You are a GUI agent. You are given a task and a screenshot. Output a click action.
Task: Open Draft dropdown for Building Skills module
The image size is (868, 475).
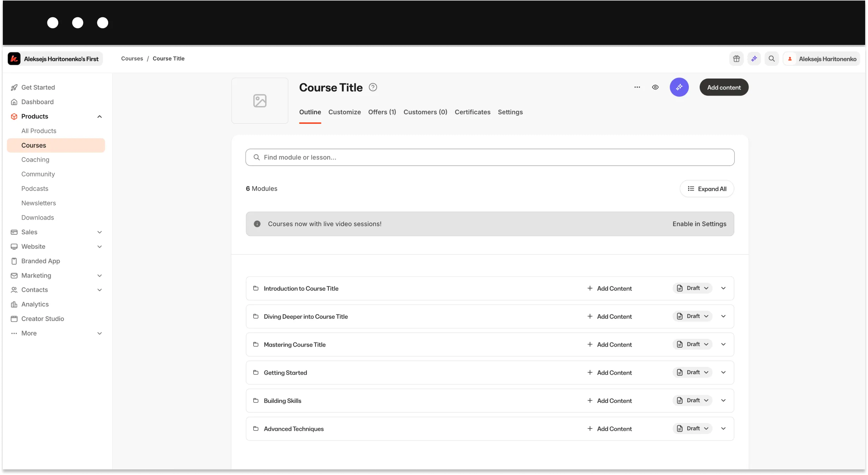click(692, 400)
